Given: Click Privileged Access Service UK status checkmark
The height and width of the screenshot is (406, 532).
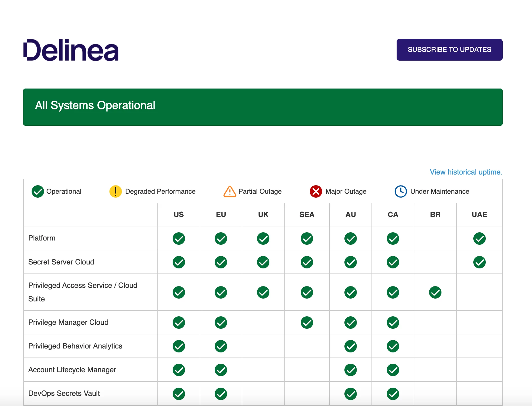Looking at the screenshot, I should 263,292.
